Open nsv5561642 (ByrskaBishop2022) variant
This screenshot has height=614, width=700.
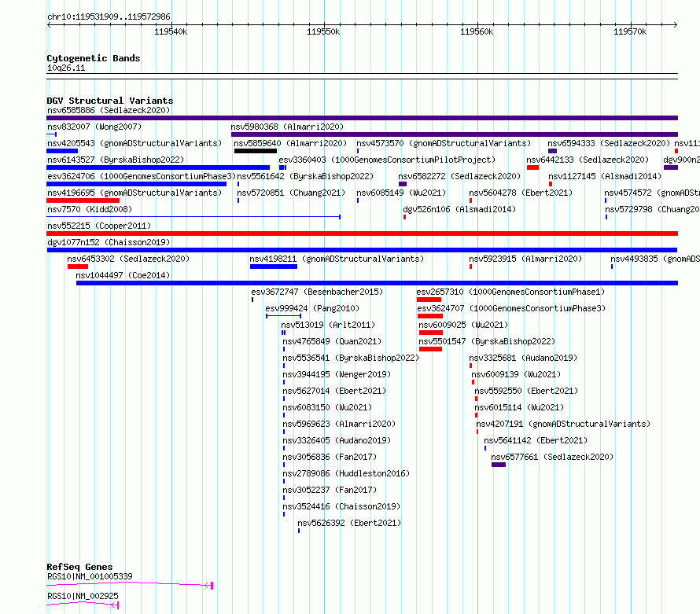[x=305, y=176]
